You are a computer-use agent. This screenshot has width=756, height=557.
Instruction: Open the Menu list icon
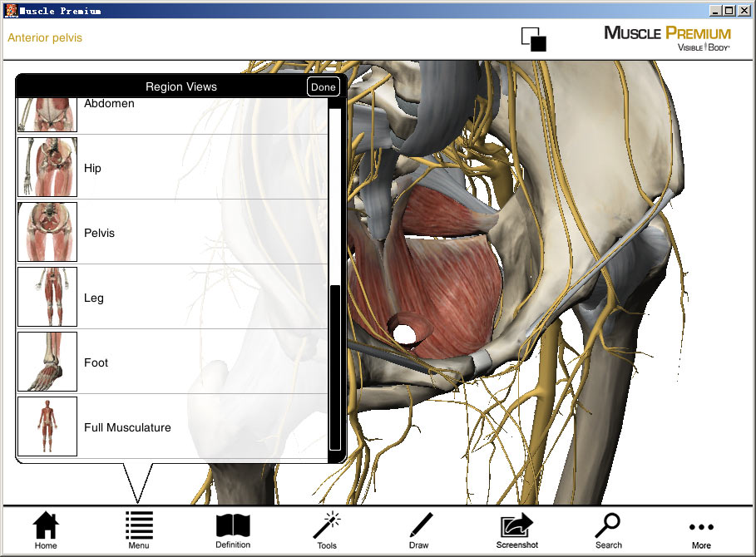139,530
